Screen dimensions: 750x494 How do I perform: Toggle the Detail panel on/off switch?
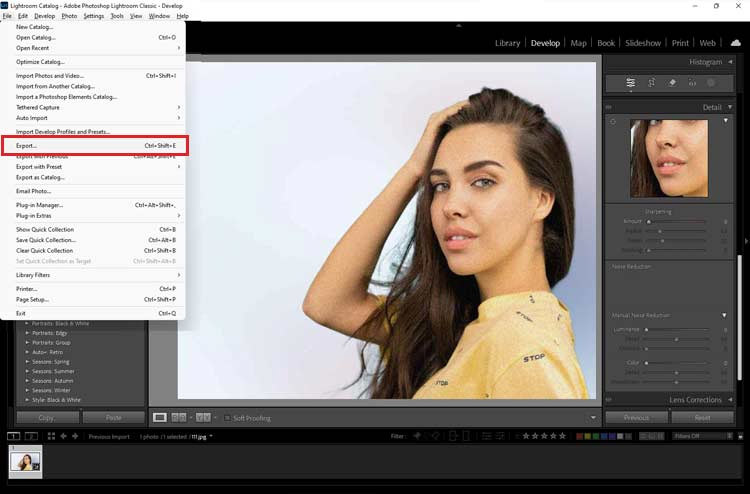pos(609,107)
